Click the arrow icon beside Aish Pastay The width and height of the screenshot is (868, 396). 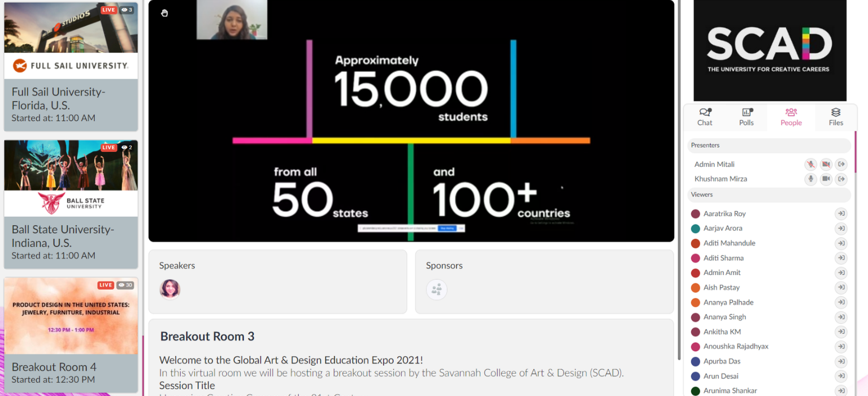(x=841, y=287)
